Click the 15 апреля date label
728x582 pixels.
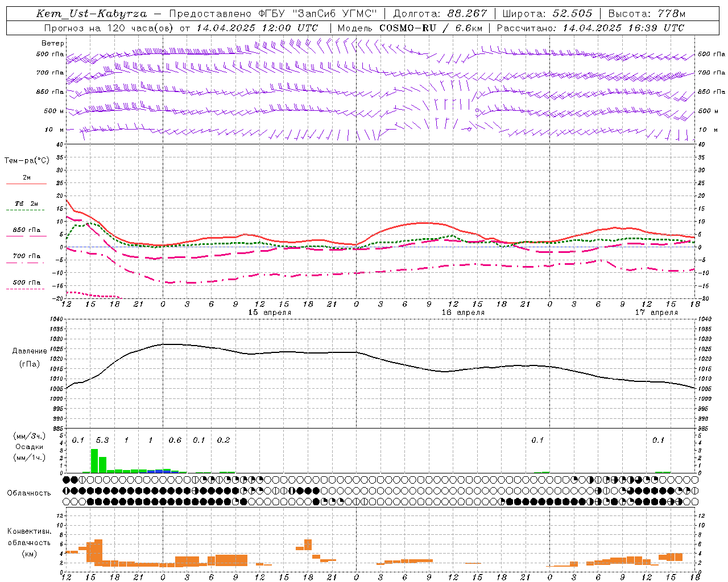coord(270,313)
